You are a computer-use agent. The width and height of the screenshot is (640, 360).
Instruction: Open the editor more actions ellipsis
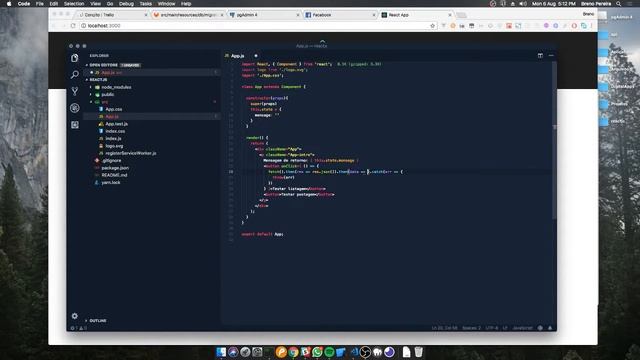click(x=551, y=56)
